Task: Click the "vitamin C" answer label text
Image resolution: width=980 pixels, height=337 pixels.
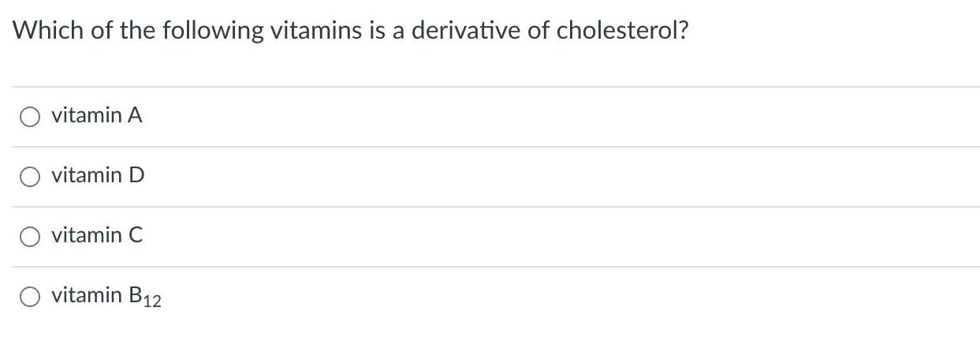Action: [x=97, y=235]
